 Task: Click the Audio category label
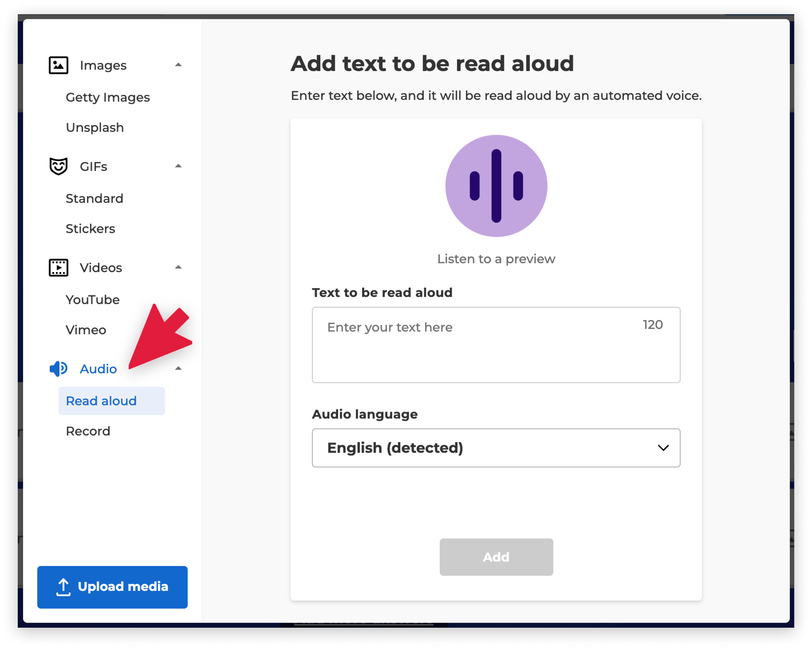(x=98, y=369)
